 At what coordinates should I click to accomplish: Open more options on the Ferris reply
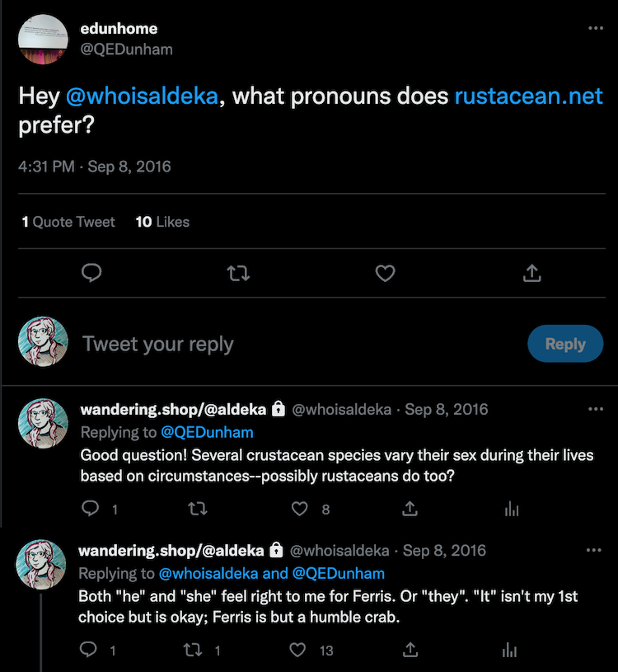[x=593, y=550]
